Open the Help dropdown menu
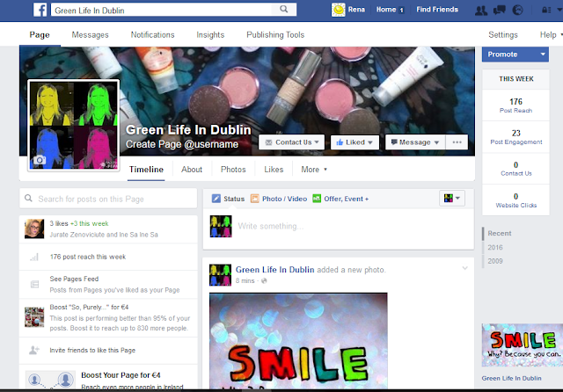 click(x=551, y=35)
